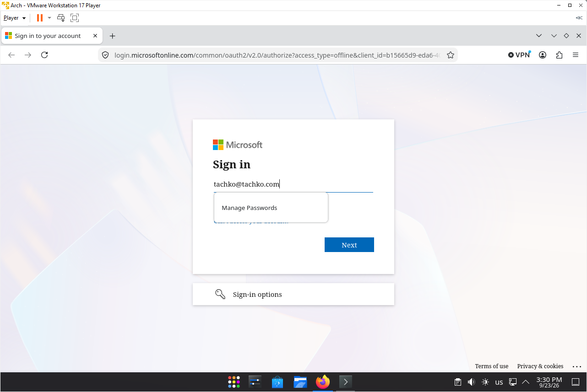Collapse the VMware toolbar with double-arrow icon
The width and height of the screenshot is (587, 392).
[579, 18]
